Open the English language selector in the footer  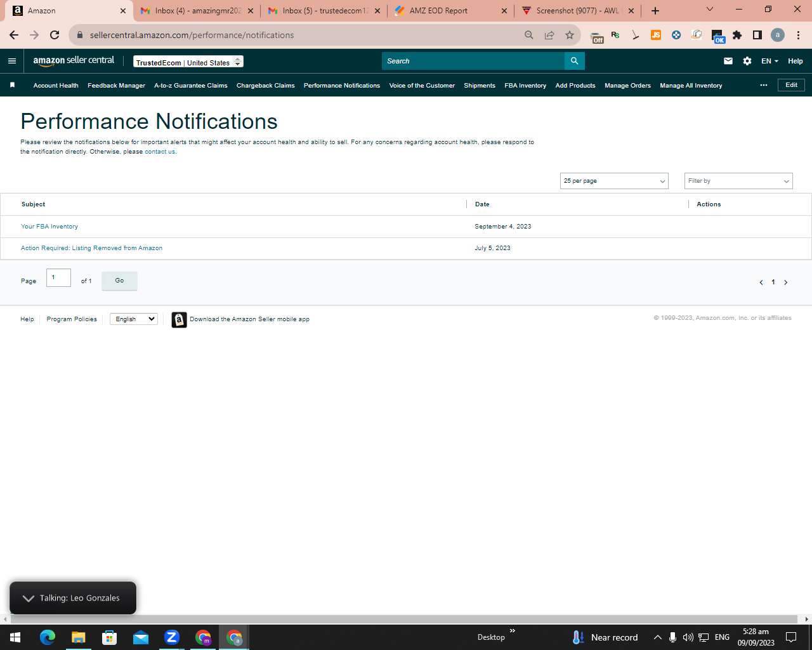(134, 319)
